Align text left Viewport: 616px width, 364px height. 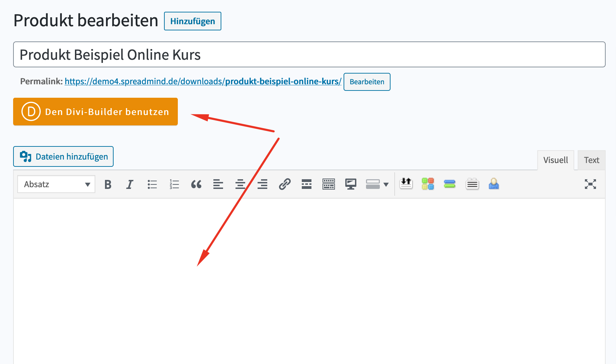click(218, 184)
